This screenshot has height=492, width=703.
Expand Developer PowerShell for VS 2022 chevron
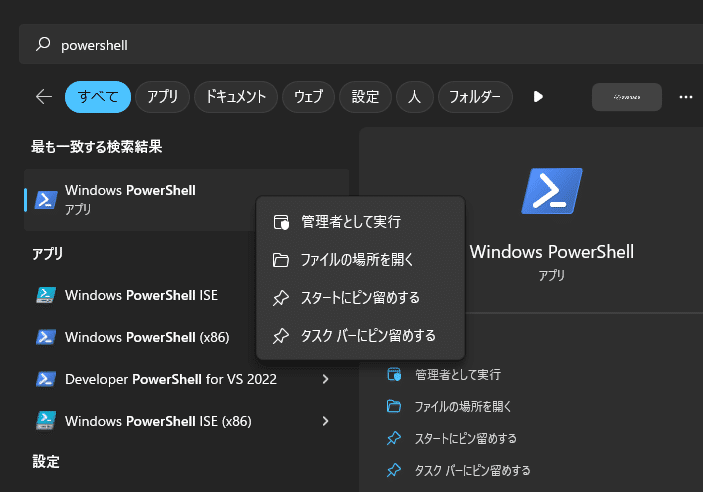coord(325,379)
